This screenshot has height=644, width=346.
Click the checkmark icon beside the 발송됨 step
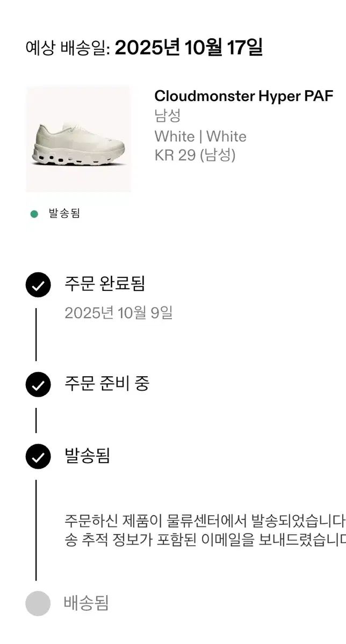click(x=38, y=457)
